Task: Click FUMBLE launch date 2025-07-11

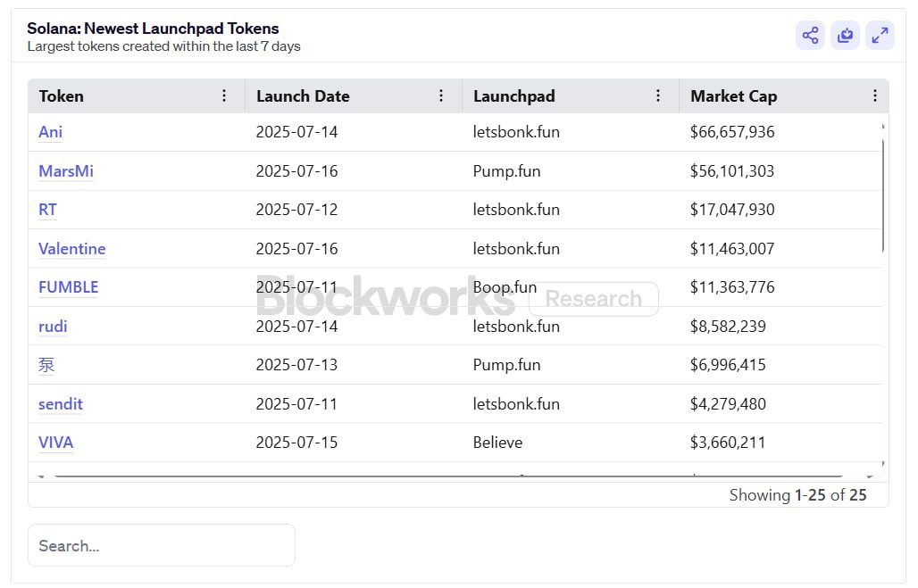Action: 296,287
